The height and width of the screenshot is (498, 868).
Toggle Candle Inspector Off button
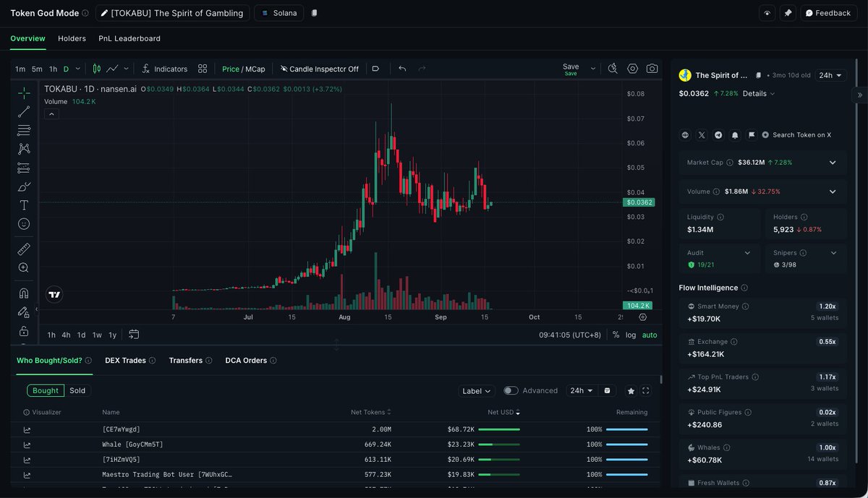[320, 69]
